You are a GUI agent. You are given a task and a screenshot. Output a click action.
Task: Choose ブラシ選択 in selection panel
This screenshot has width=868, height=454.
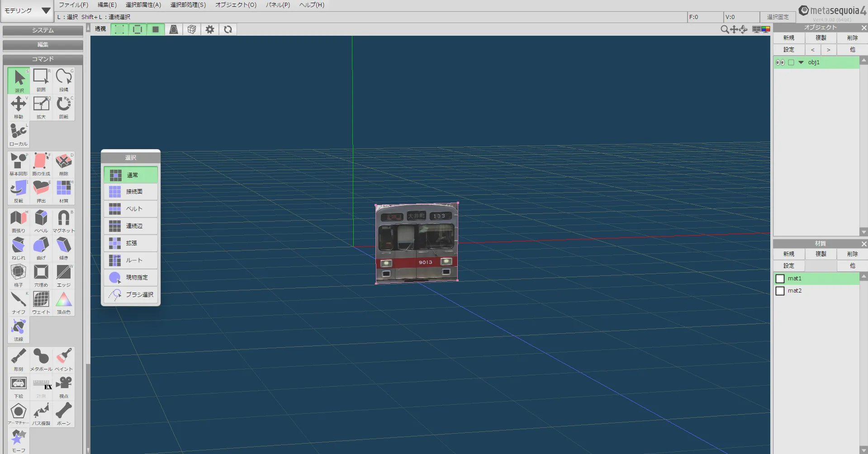point(131,294)
